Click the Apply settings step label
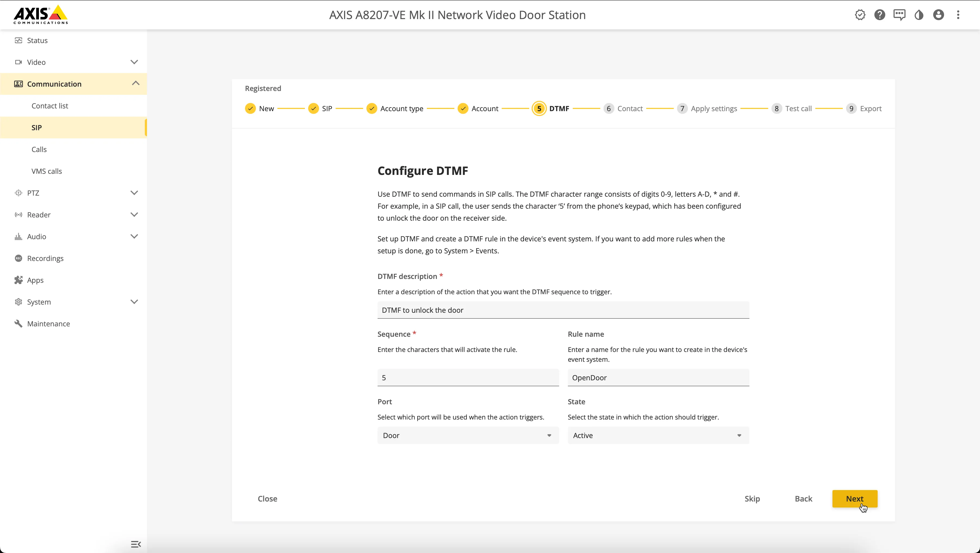980x553 pixels. click(714, 108)
